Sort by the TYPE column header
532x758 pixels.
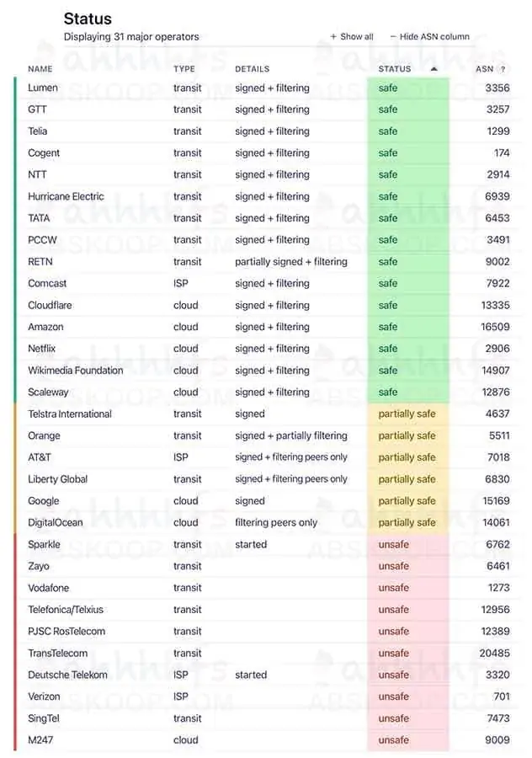184,69
